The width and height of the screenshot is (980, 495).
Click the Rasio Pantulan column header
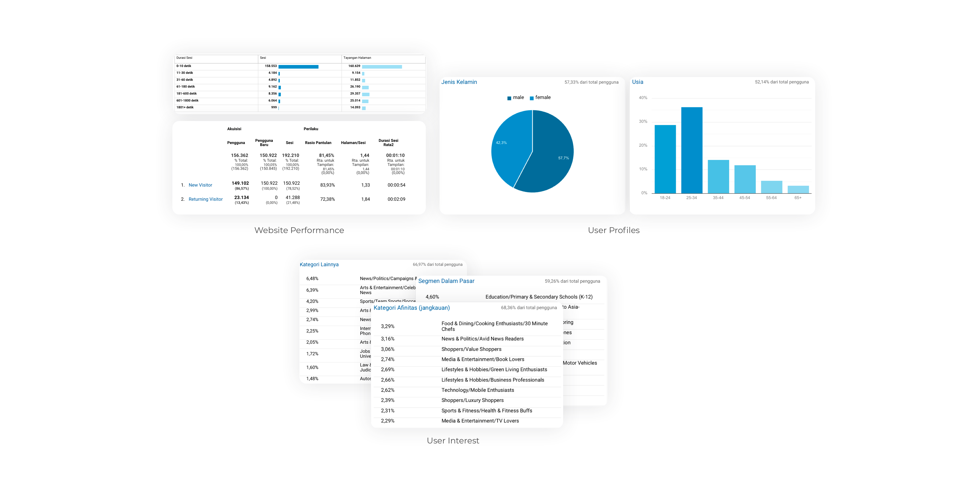pos(318,143)
